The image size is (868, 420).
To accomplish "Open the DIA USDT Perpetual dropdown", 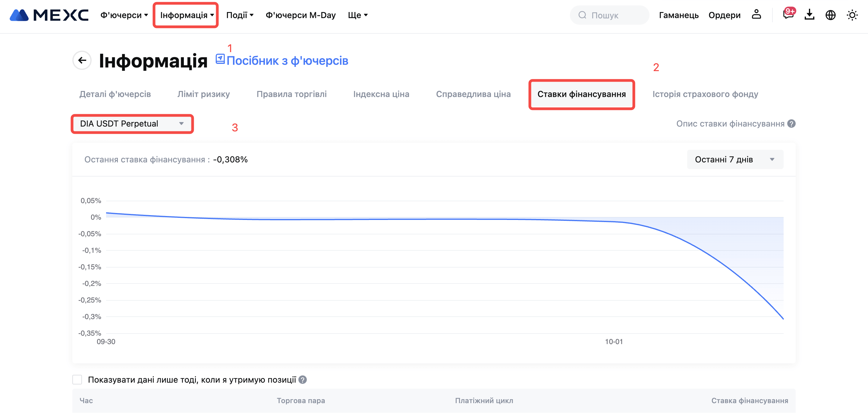I will coord(132,124).
